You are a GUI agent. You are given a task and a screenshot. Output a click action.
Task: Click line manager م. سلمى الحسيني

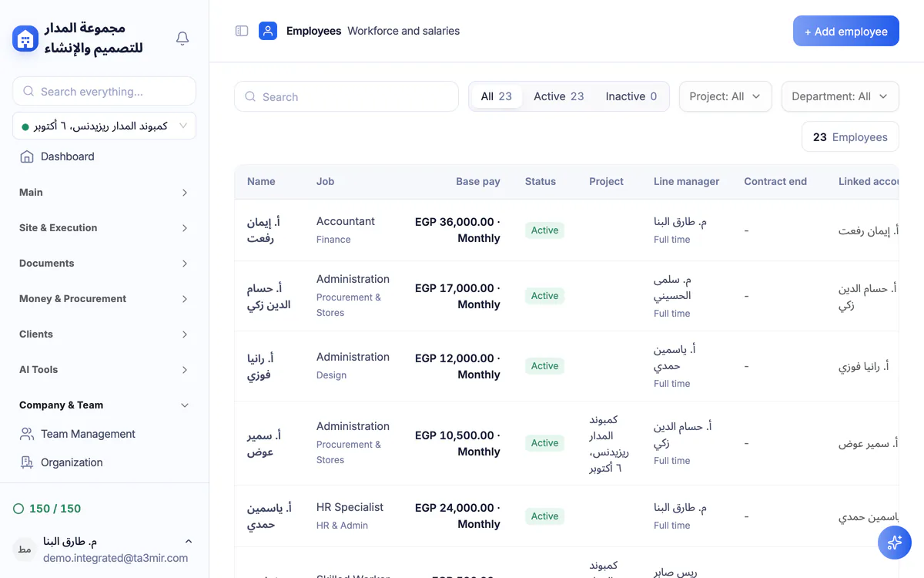[x=672, y=287]
